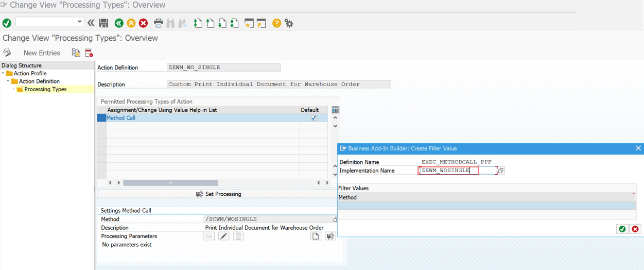Toggle Display/Change glasses-pencil icon
This screenshot has height=270, width=644.
coord(7,53)
